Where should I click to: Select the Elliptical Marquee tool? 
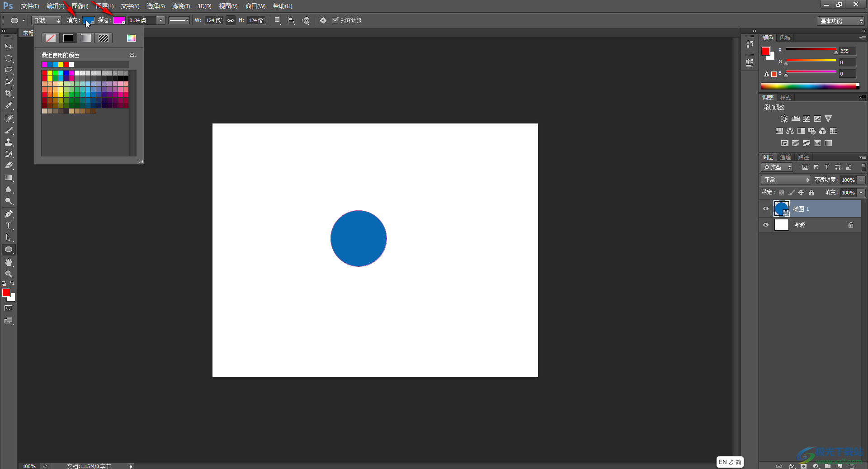[x=9, y=59]
